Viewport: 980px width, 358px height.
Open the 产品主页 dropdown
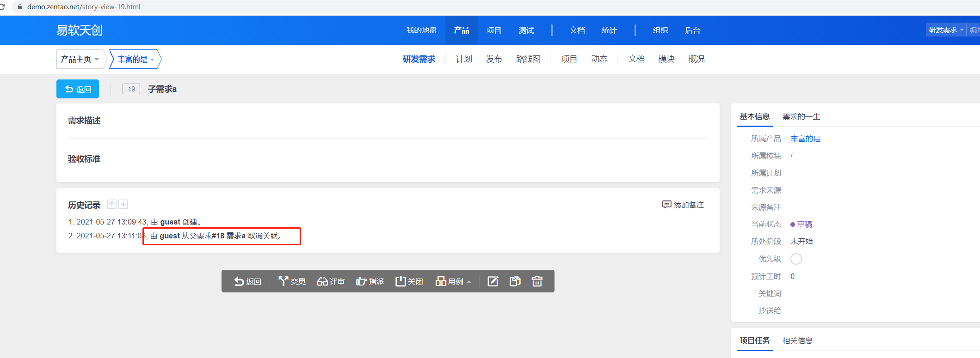coord(80,59)
